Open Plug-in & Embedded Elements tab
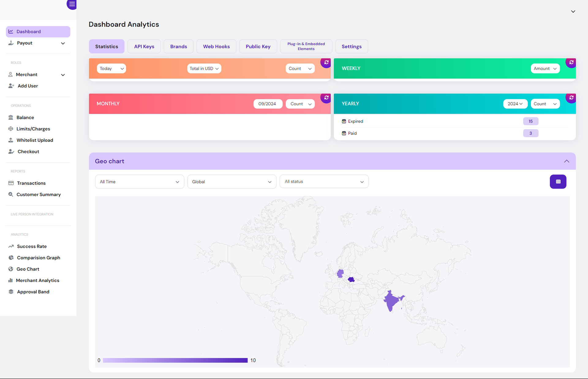 click(x=306, y=46)
